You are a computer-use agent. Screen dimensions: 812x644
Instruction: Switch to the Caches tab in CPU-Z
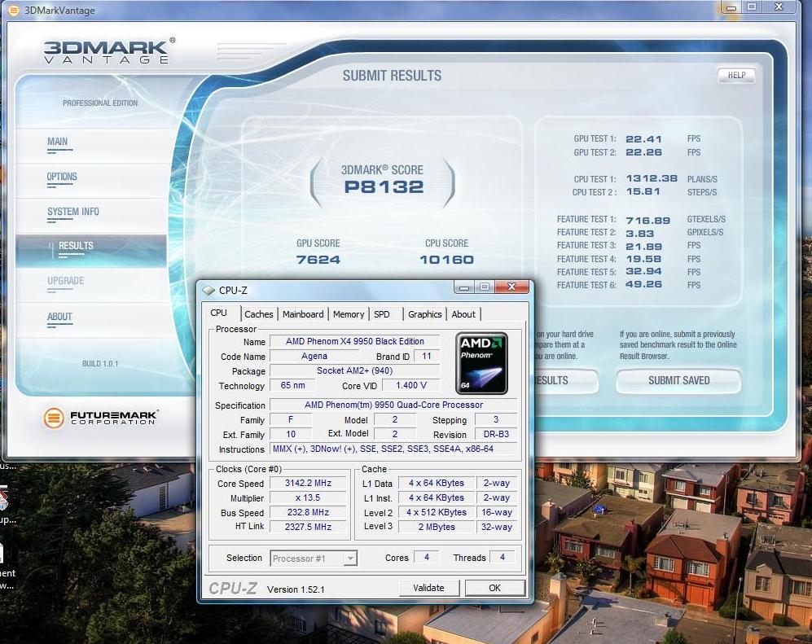(258, 314)
